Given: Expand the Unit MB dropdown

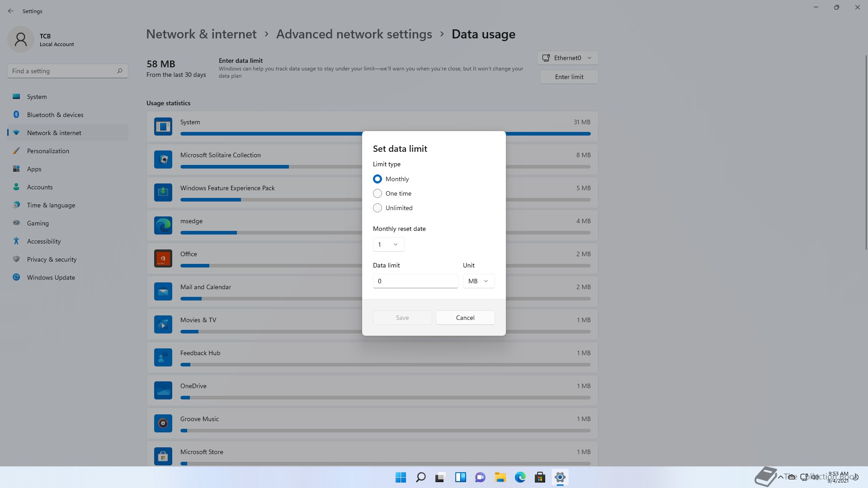Looking at the screenshot, I should (478, 281).
